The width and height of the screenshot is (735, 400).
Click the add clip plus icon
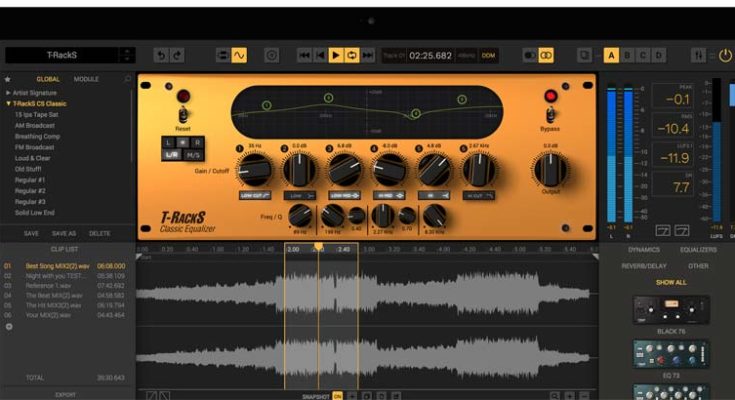(x=9, y=327)
